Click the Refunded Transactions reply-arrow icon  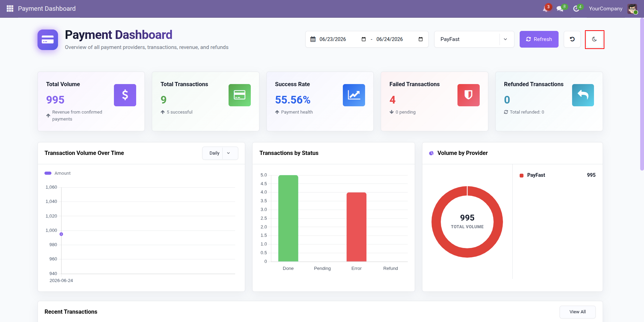583,95
